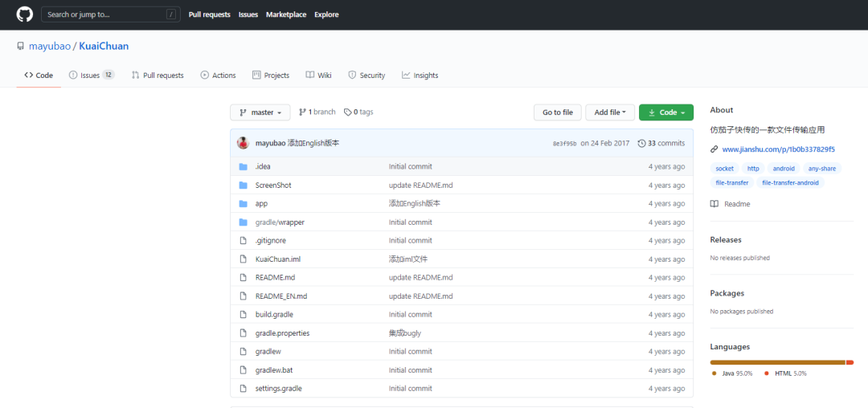Click the commit history clock icon

tap(641, 143)
